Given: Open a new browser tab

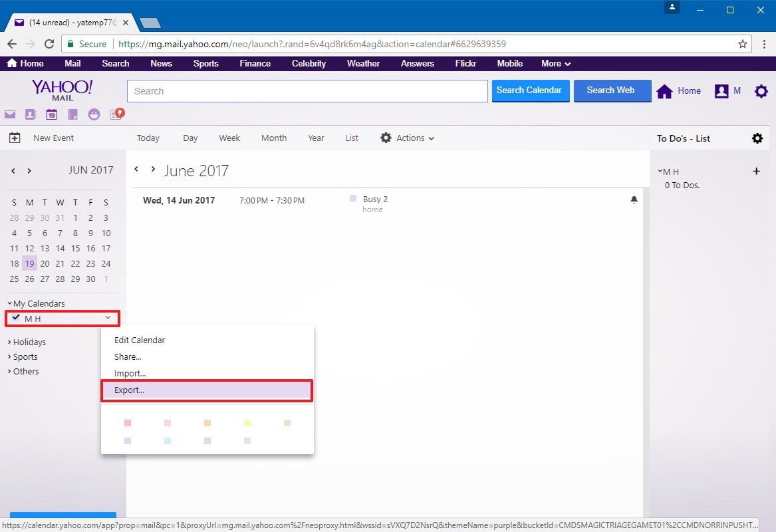Looking at the screenshot, I should pyautogui.click(x=150, y=23).
